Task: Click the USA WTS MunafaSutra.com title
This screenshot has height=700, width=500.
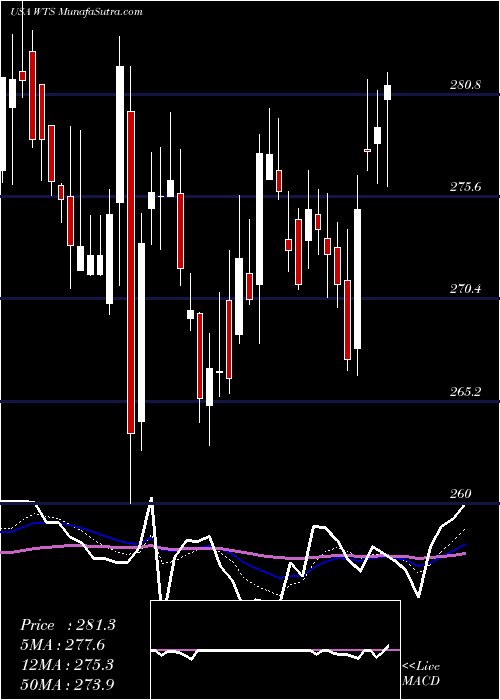Action: [76, 12]
